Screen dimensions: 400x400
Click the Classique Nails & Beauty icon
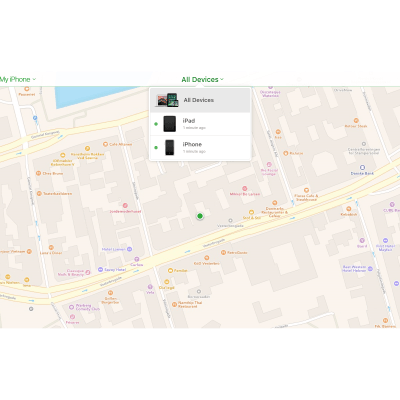coord(88,272)
